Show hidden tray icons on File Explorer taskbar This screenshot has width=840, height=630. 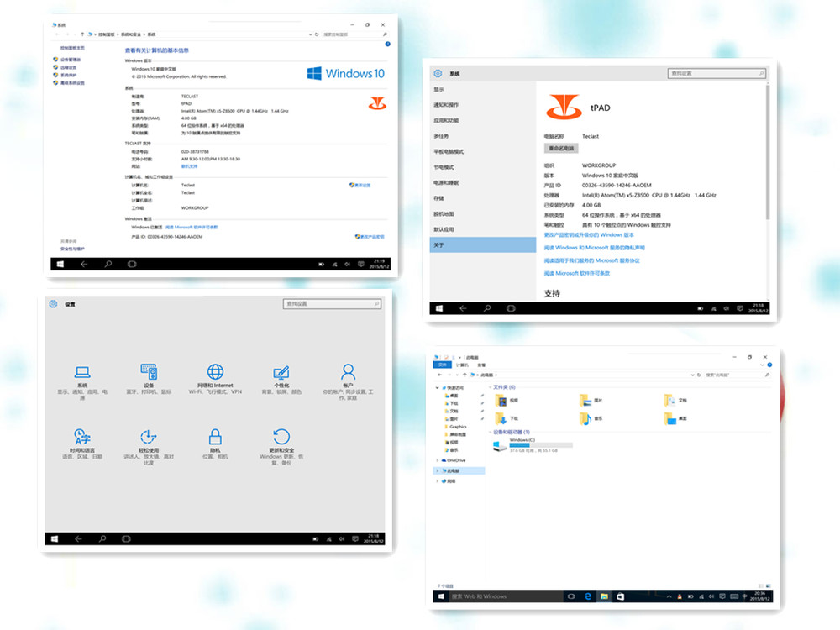tap(669, 596)
